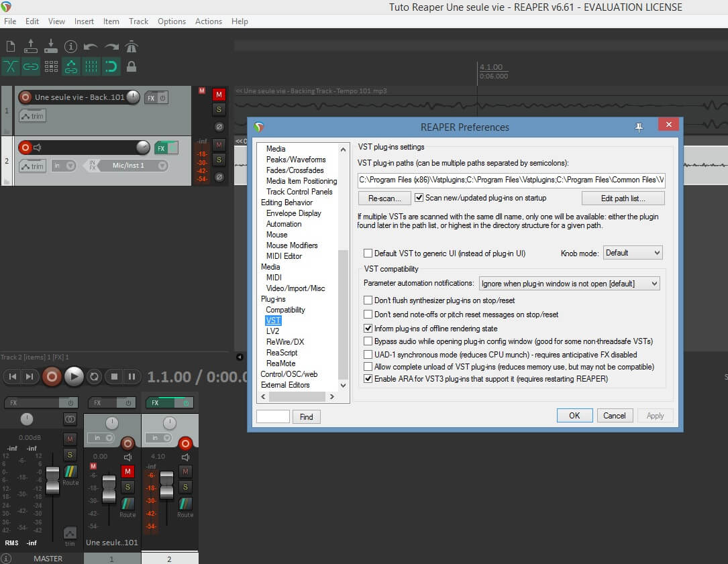Open the Options menu
The image size is (728, 564).
coord(171,21)
